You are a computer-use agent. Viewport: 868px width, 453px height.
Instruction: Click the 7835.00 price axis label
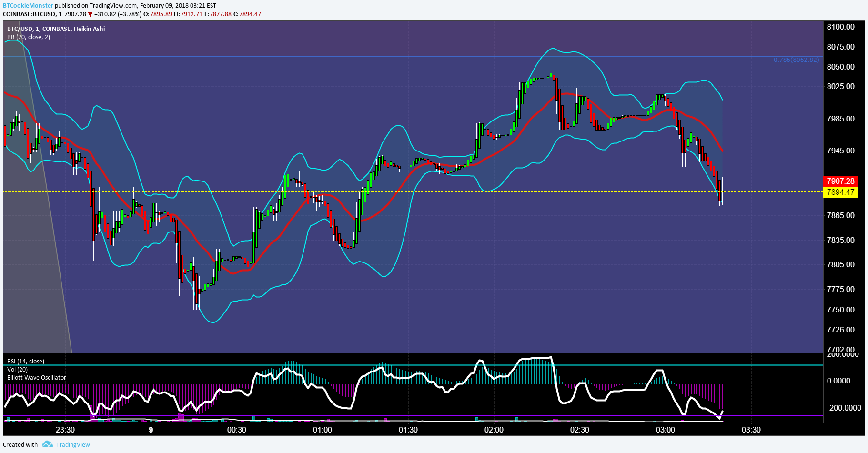[841, 240]
